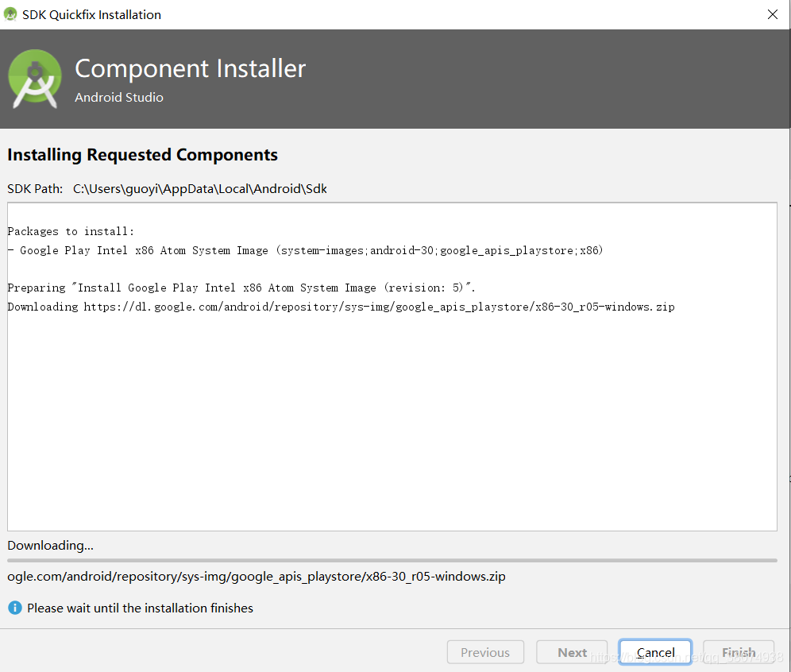Click the 'Packages to install:' log line

[x=71, y=231]
